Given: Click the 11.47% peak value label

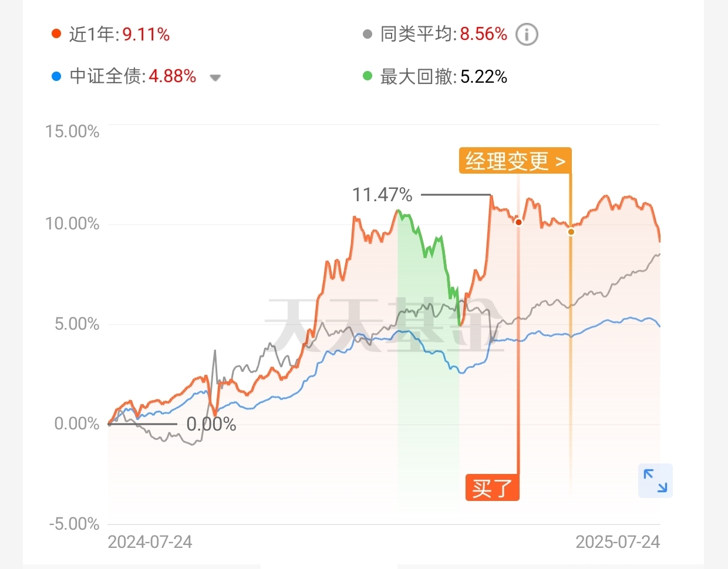Looking at the screenshot, I should point(382,195).
